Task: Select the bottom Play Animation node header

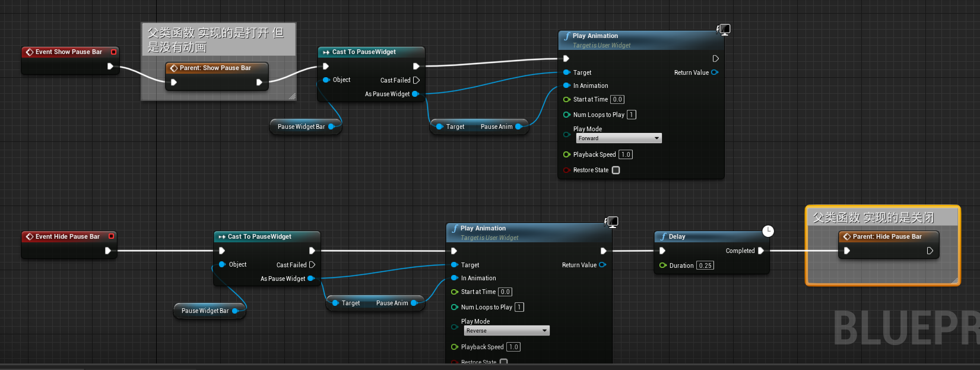Action: tap(528, 232)
